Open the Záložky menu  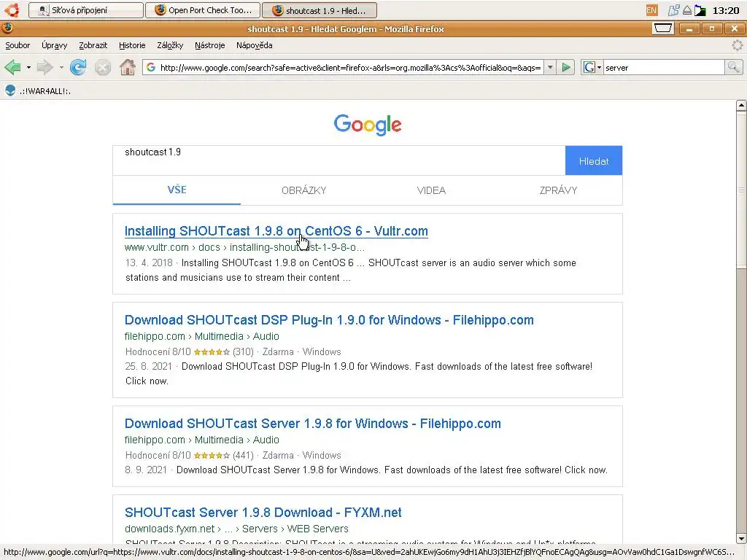(x=170, y=45)
